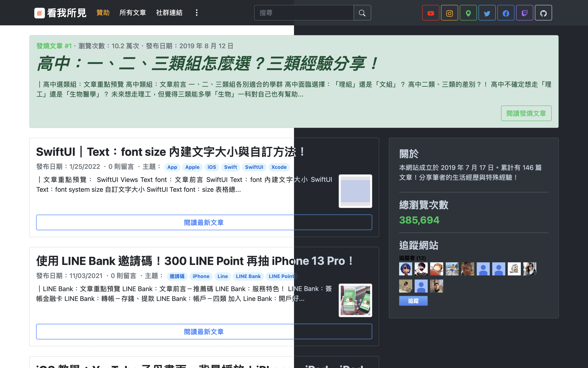Open the three-dot more menu in navbar
This screenshot has height=368, width=588.
(197, 13)
